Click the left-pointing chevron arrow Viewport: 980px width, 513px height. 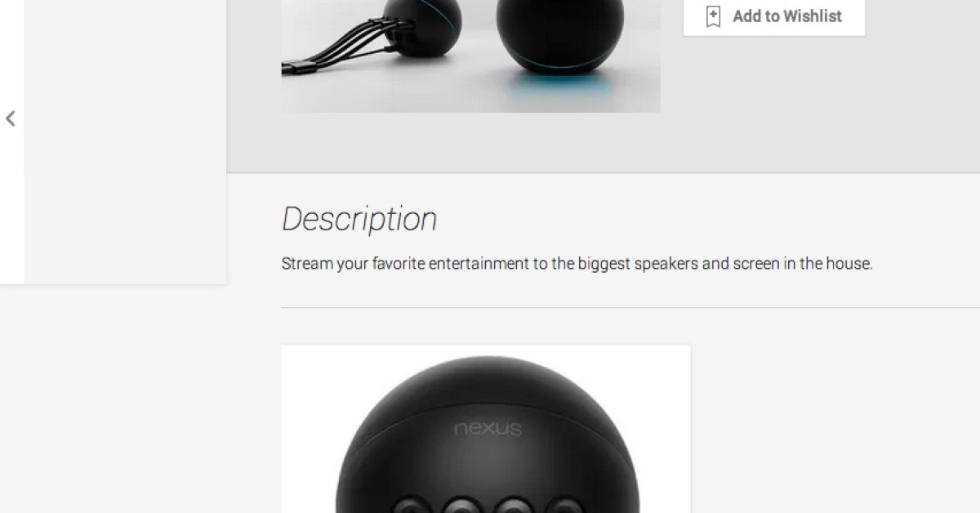click(x=11, y=119)
